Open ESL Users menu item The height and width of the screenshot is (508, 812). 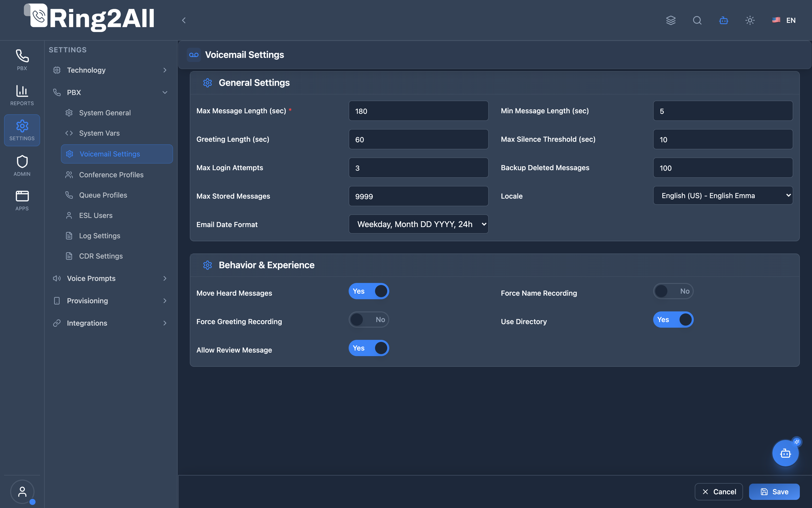click(117, 215)
